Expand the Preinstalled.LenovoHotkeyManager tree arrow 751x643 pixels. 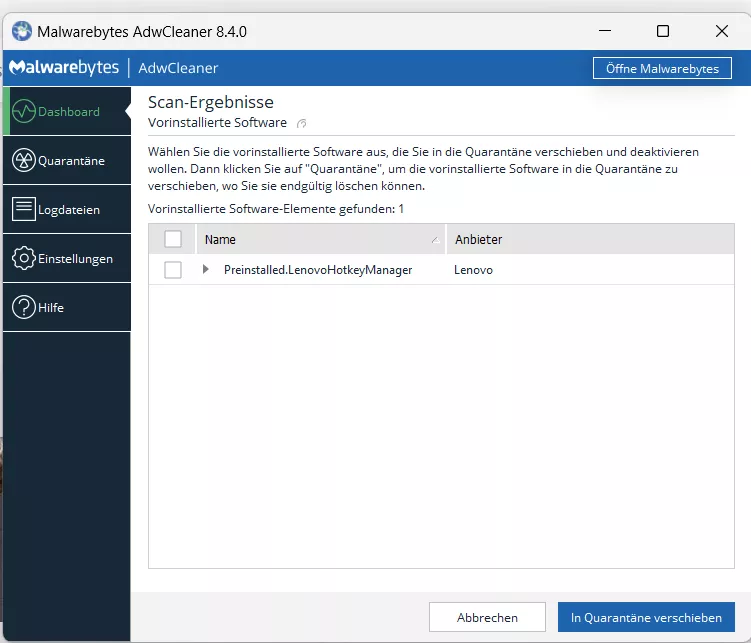click(206, 270)
